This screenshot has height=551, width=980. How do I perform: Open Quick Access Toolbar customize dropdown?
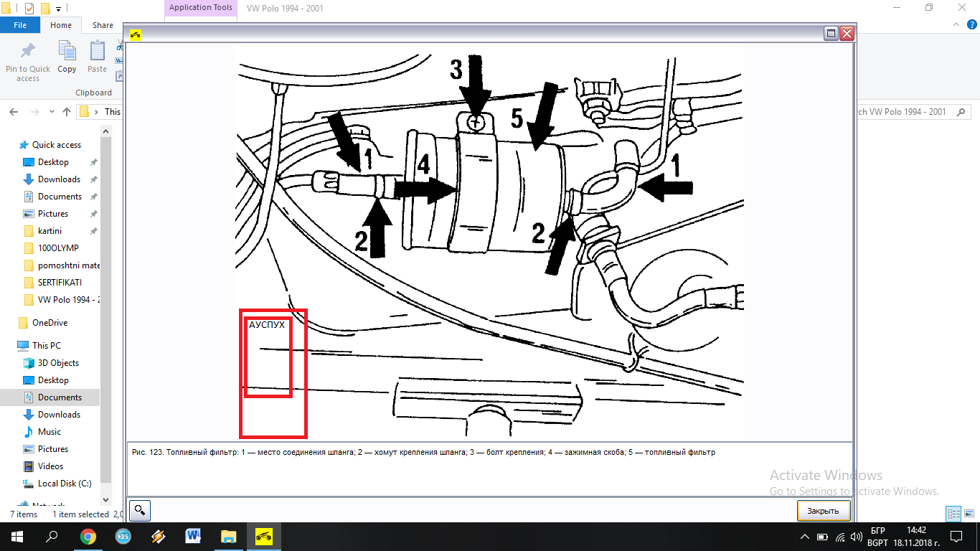tap(58, 9)
